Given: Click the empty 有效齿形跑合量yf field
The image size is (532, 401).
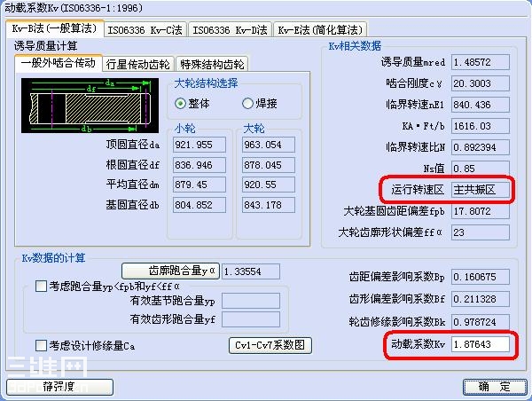Looking at the screenshot, I should coord(251,319).
